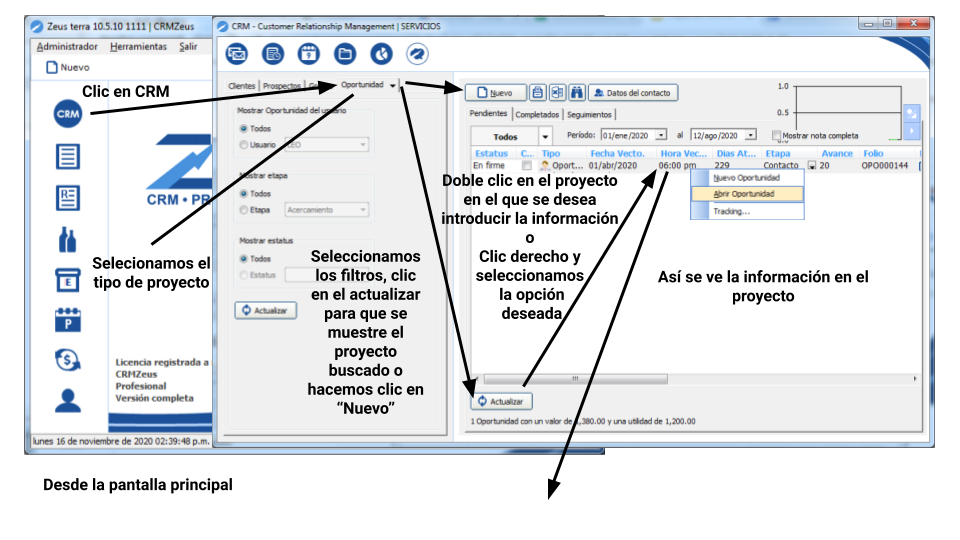Sort by the Avance column header
960x540 pixels.
point(837,154)
